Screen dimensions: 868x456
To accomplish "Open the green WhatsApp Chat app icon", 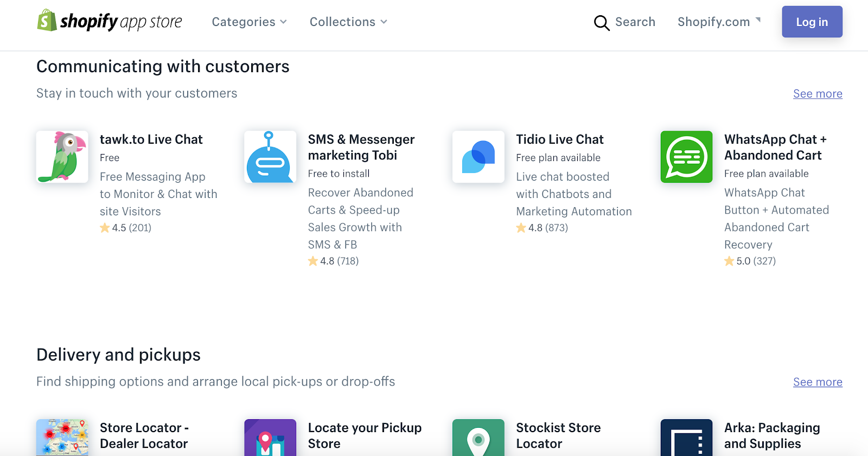I will [686, 157].
